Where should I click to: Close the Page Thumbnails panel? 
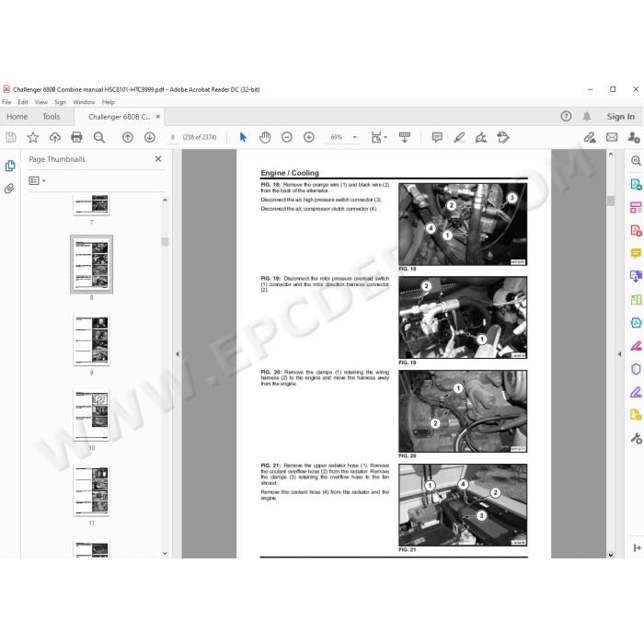158,159
